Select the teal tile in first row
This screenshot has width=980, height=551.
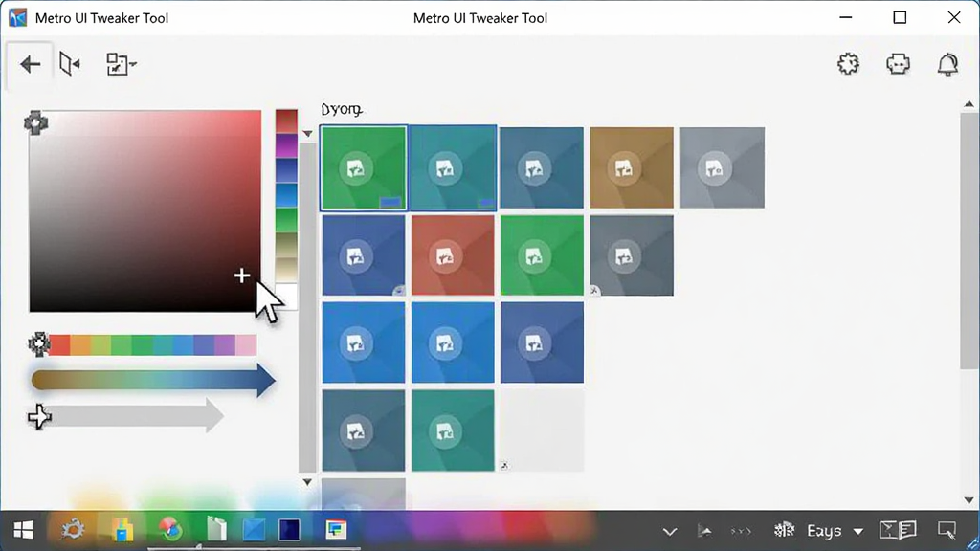(x=453, y=168)
